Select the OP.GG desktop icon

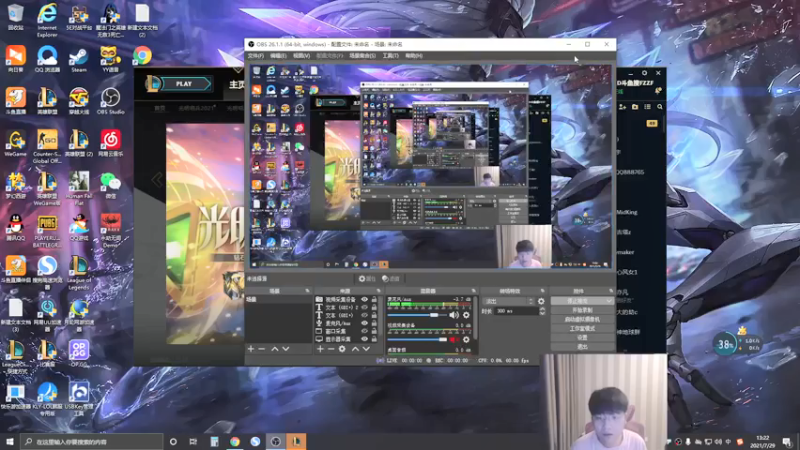79,354
